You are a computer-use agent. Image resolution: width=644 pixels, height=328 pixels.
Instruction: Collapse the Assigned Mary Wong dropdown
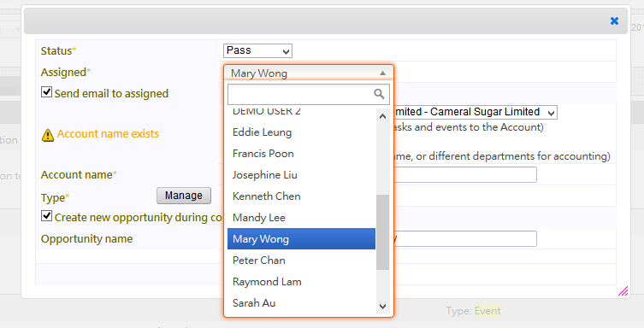tap(309, 73)
